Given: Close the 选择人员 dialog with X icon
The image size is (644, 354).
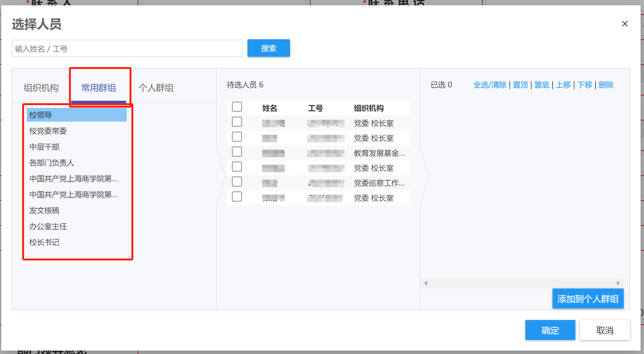Looking at the screenshot, I should click(625, 24).
